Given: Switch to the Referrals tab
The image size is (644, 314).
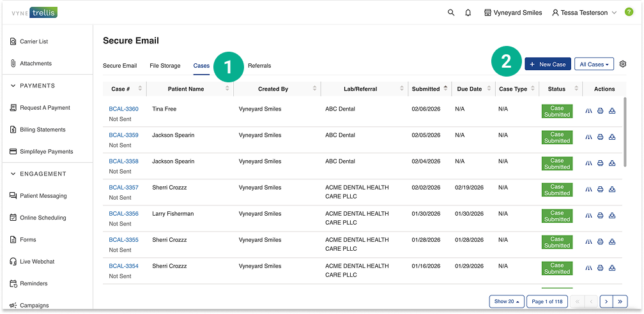Looking at the screenshot, I should click(x=259, y=66).
